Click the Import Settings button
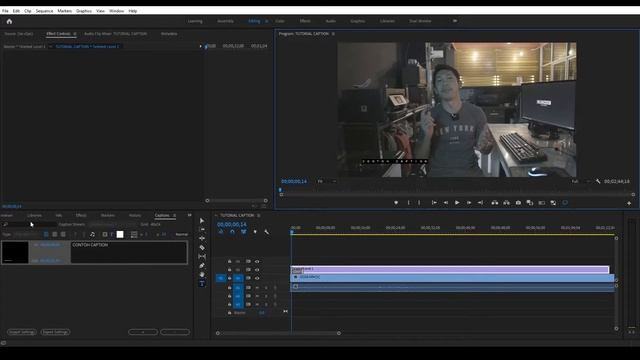 [22, 332]
